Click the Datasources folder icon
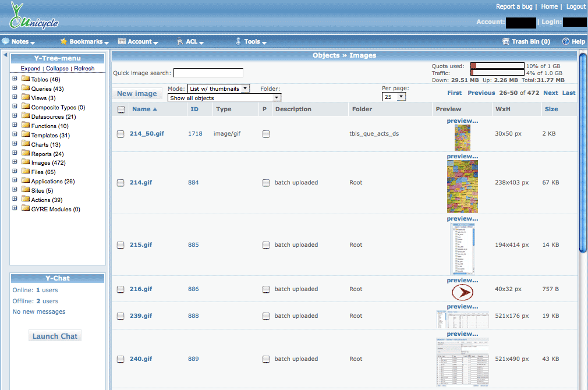 [25, 116]
